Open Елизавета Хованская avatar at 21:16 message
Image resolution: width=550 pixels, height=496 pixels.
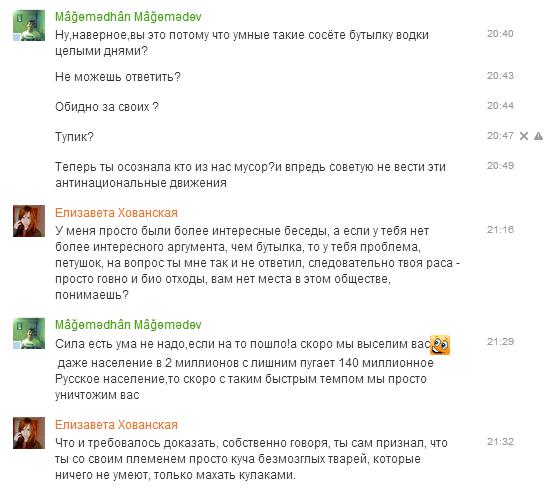click(29, 221)
